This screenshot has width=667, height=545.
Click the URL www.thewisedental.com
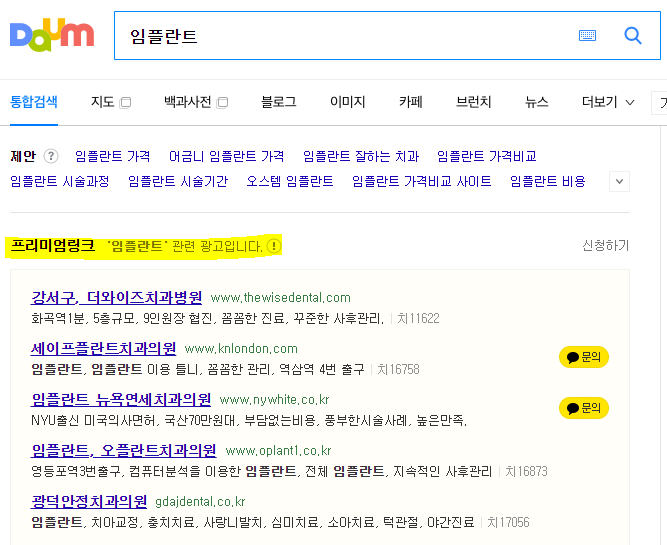pyautogui.click(x=281, y=297)
